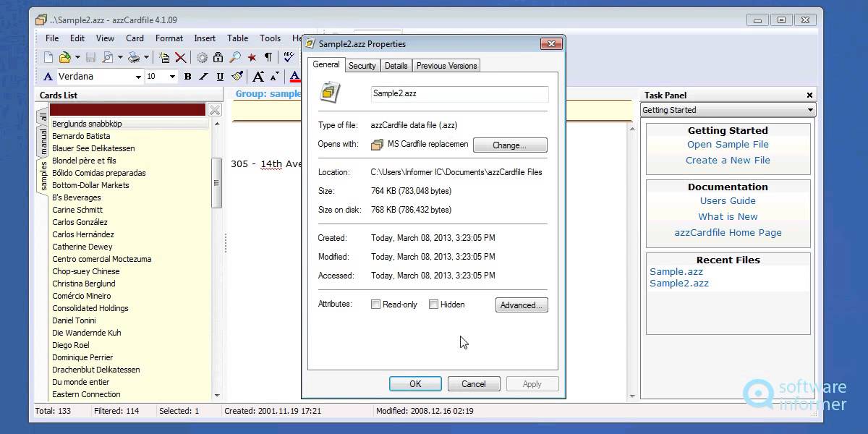Open font dialog with the blue A icon
Screen dimensions: 868x434
tap(48, 77)
